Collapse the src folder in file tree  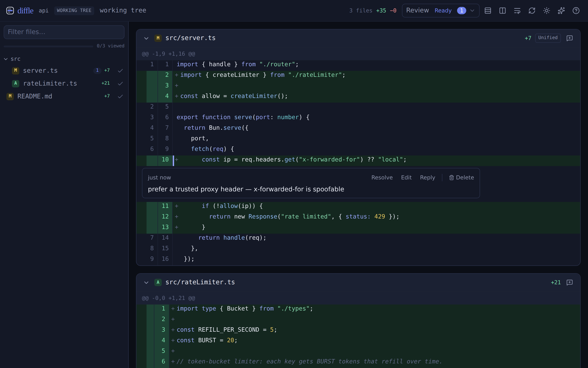tap(6, 59)
